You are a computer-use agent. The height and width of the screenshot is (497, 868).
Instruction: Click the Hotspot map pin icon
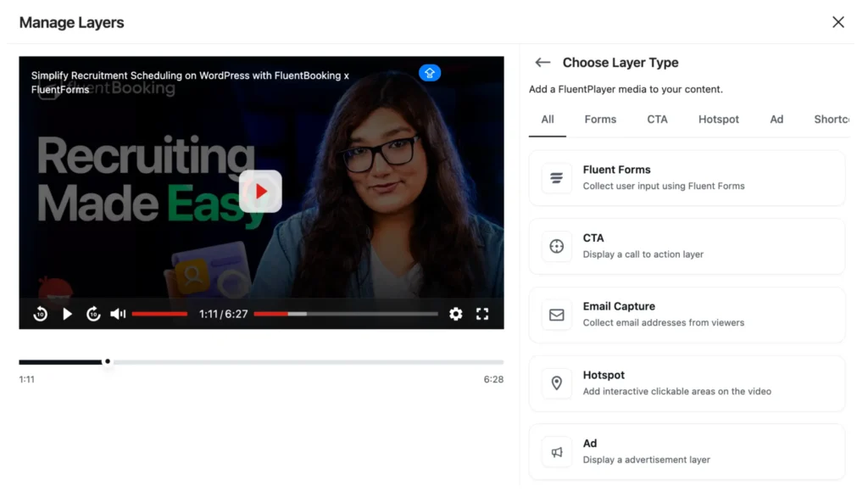tap(556, 383)
